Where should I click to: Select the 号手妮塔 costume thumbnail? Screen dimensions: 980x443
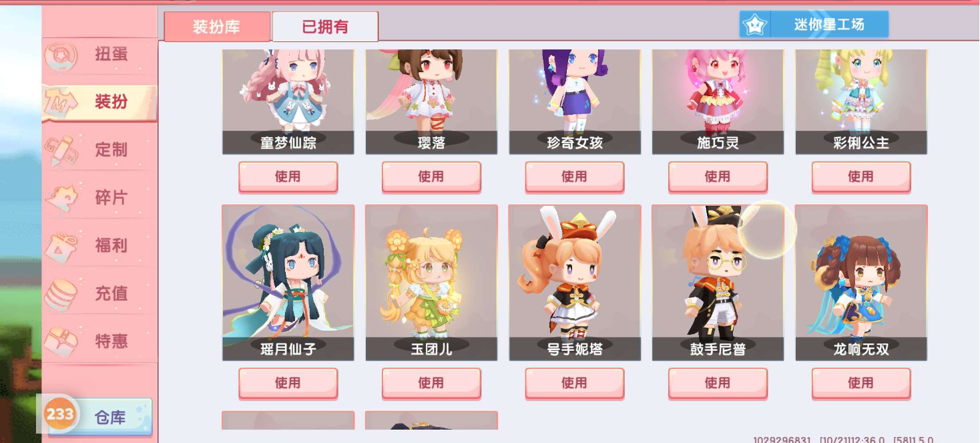[575, 283]
